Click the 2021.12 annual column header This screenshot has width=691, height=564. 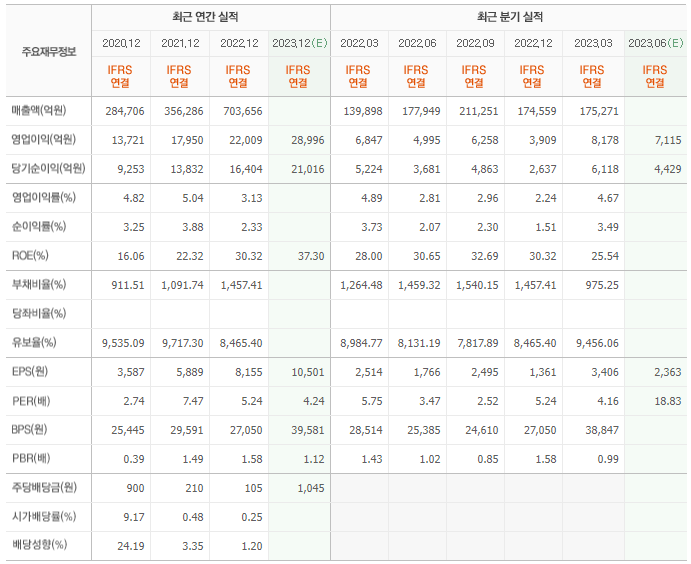(180, 43)
